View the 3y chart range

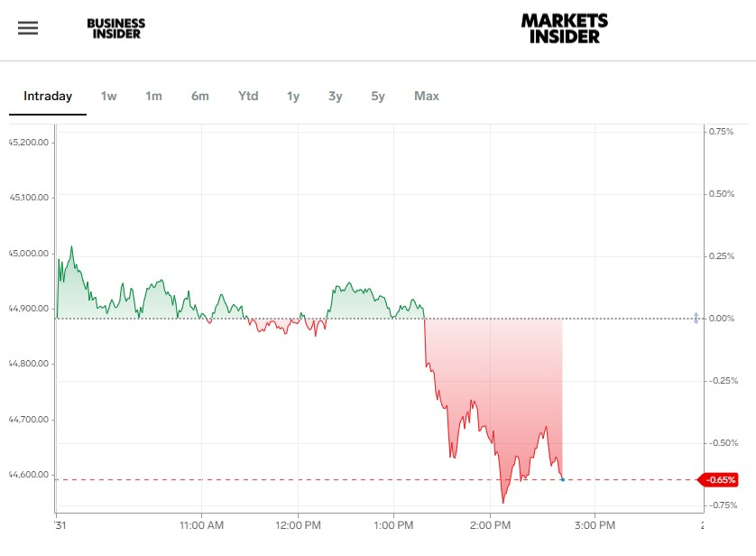(336, 96)
